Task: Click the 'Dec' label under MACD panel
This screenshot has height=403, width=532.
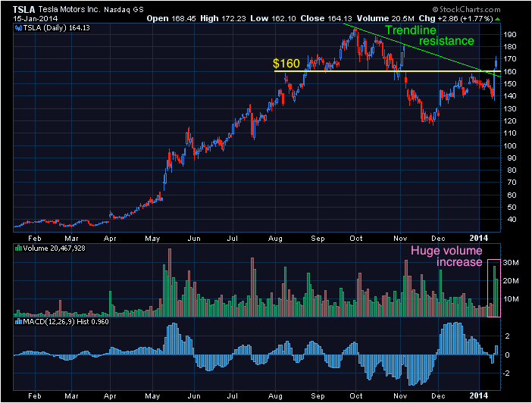Action: (438, 396)
